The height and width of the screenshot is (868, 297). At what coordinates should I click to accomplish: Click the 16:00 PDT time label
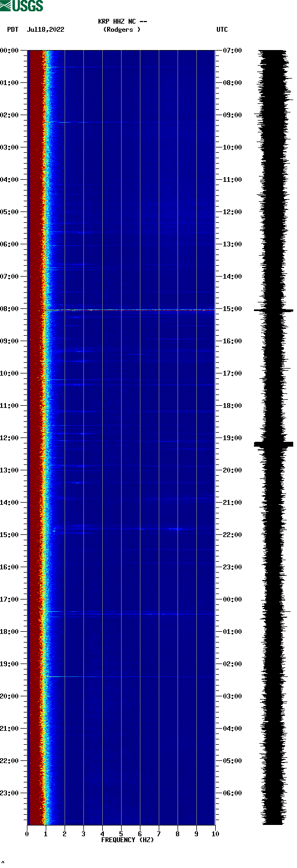coord(10,567)
